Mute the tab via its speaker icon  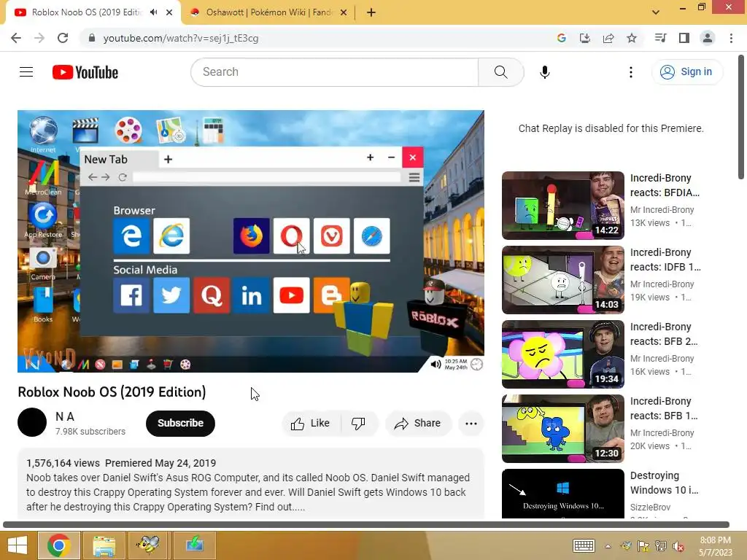(153, 12)
